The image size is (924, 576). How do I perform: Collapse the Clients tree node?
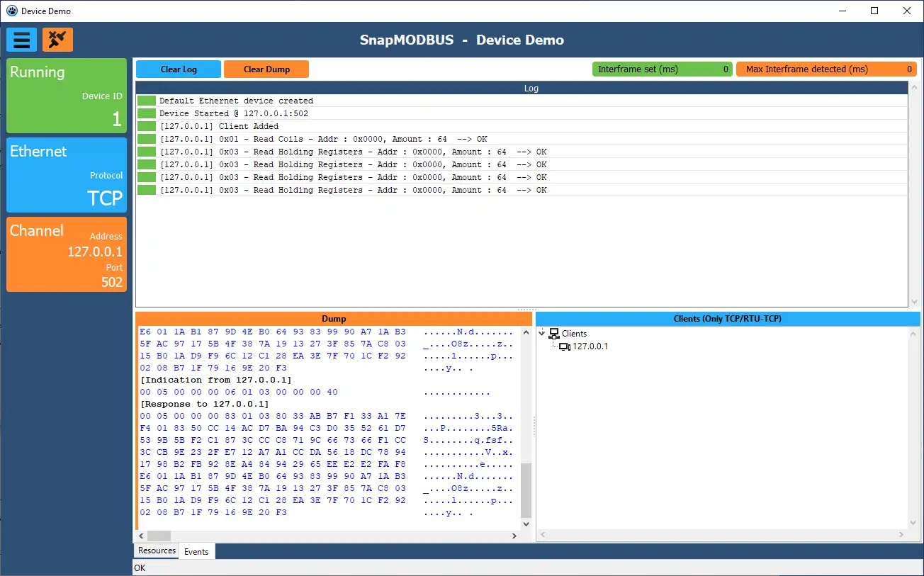coord(542,334)
